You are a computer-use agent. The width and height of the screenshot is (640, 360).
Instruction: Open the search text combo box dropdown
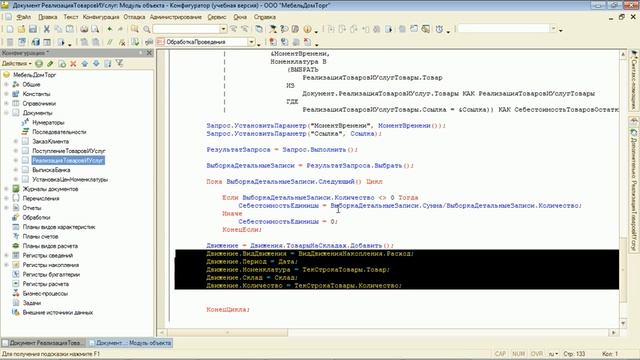223,29
